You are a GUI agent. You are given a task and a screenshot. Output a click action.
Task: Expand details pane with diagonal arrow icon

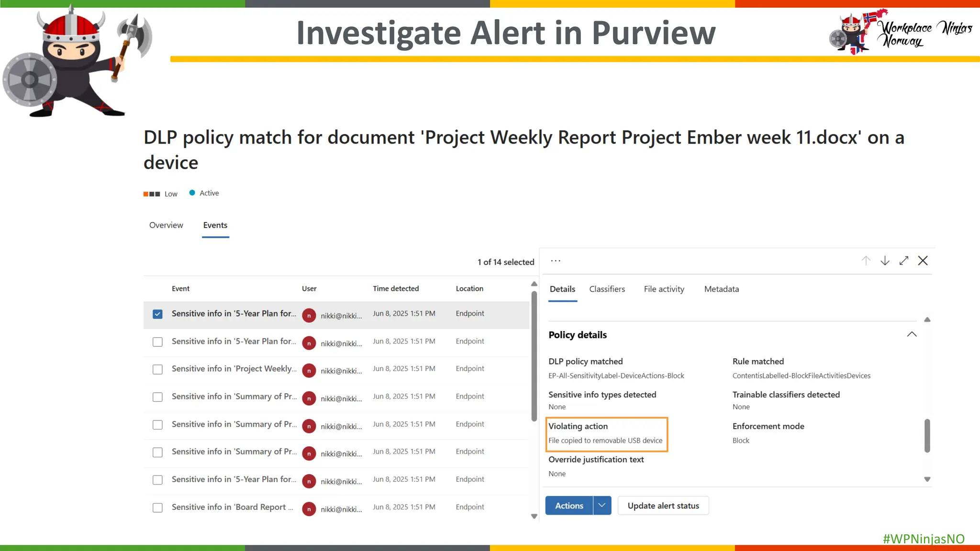click(903, 261)
